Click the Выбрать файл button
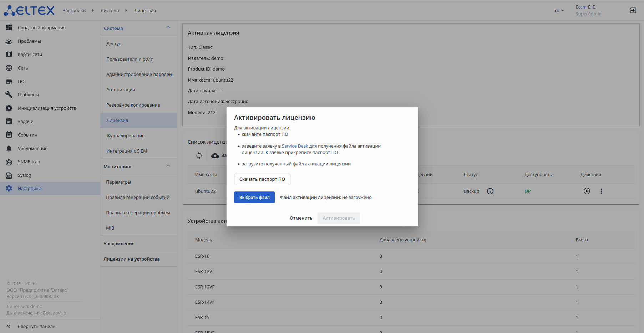Screen dimensions: 644x333 254,198
